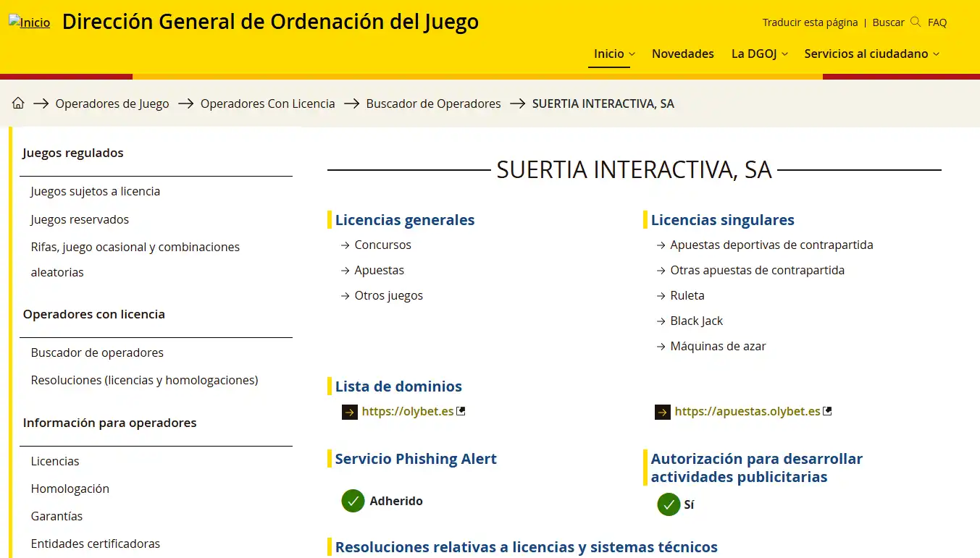This screenshot has height=558, width=980.
Task: Open Juegos reservados in sidebar
Action: (80, 219)
